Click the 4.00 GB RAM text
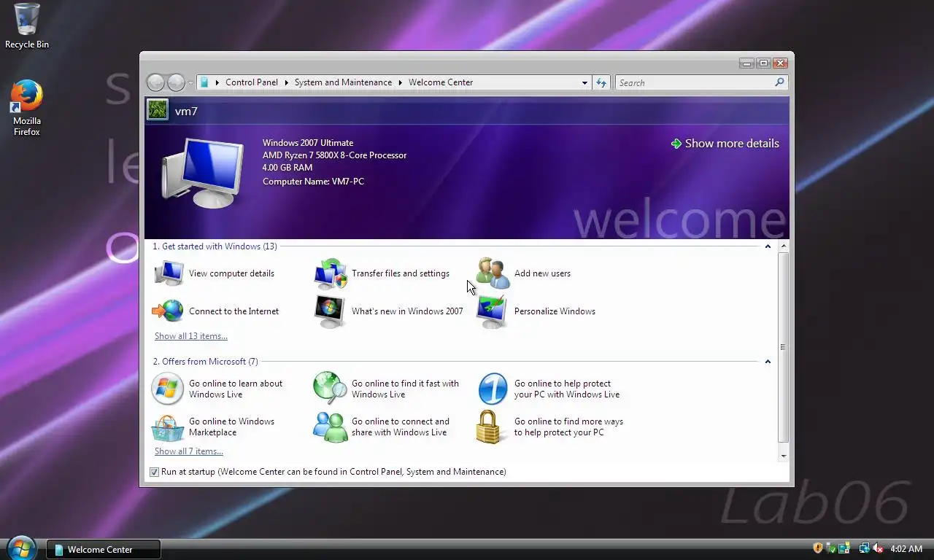Screen dimensions: 934x560 pos(287,168)
